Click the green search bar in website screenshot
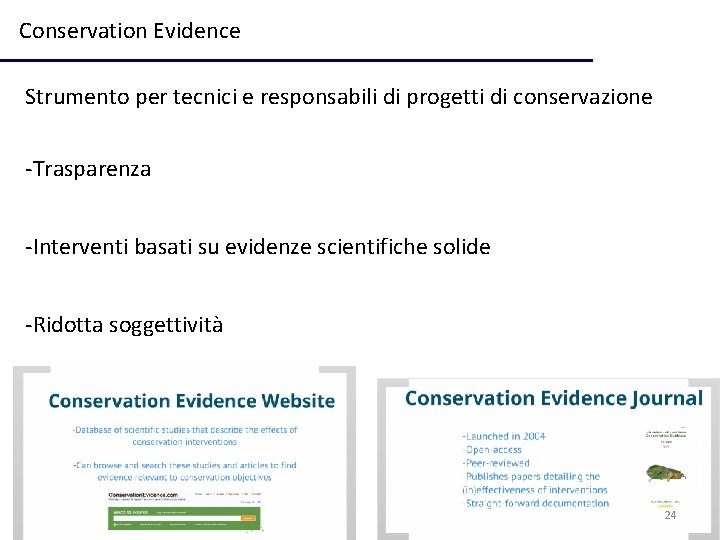This screenshot has width=720, height=540. (184, 518)
